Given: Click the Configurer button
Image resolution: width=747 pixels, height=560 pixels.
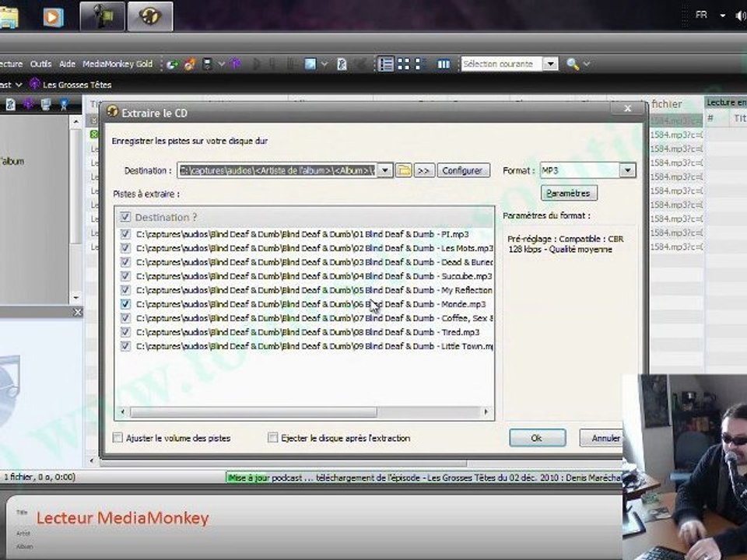Looking at the screenshot, I should [x=463, y=170].
